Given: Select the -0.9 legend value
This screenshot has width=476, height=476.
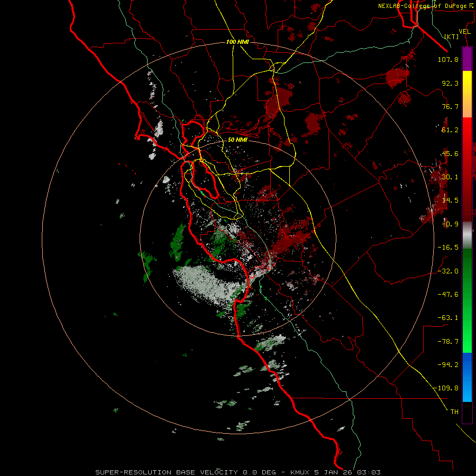Looking at the screenshot, I should click(450, 224).
